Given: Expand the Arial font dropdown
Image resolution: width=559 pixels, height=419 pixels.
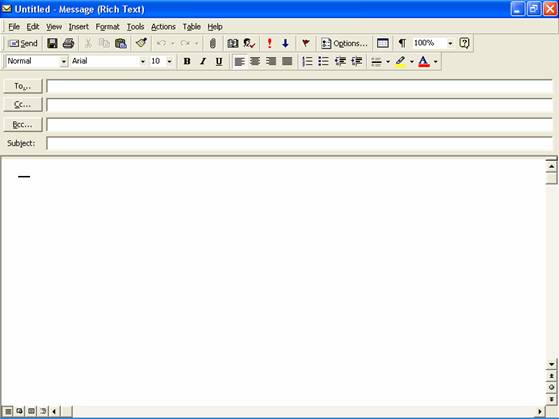Looking at the screenshot, I should [143, 61].
